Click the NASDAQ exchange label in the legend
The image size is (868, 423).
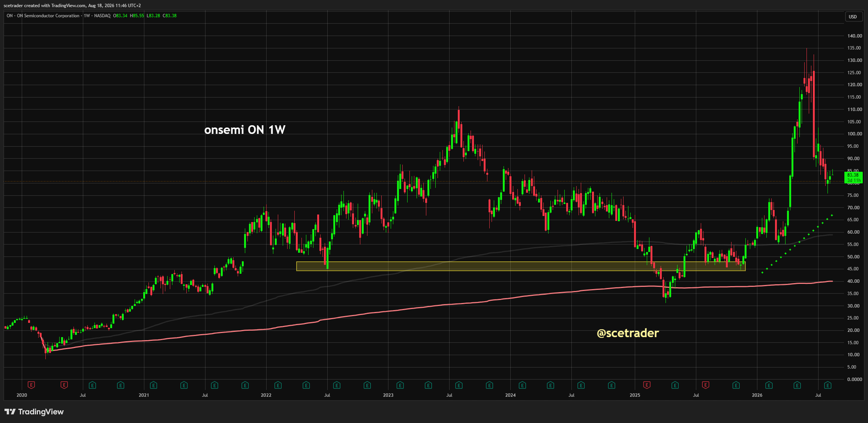102,16
